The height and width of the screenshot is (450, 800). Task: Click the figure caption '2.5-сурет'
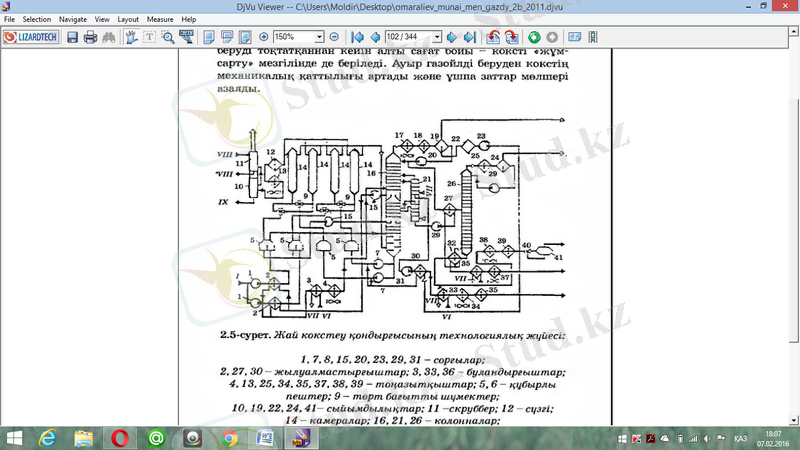245,335
